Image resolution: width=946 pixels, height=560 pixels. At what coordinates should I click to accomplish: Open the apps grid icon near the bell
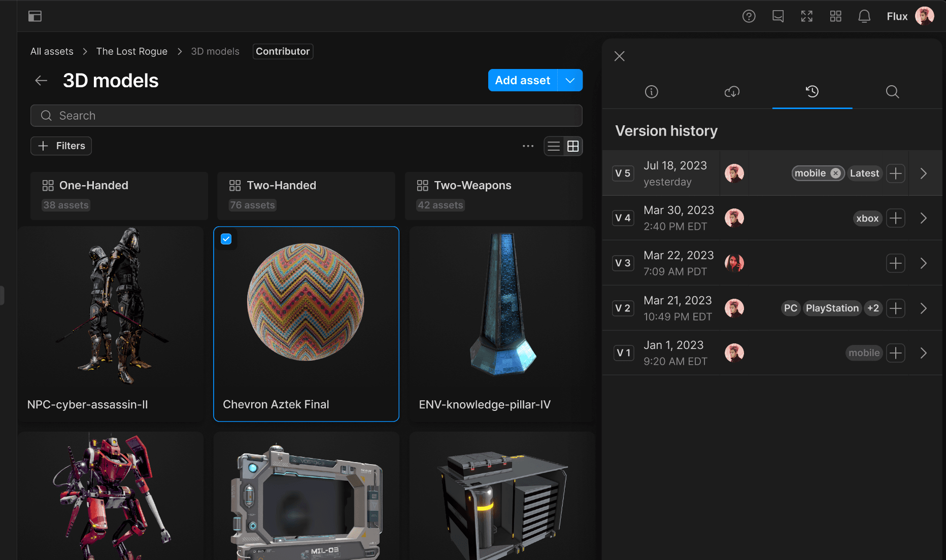click(x=835, y=16)
